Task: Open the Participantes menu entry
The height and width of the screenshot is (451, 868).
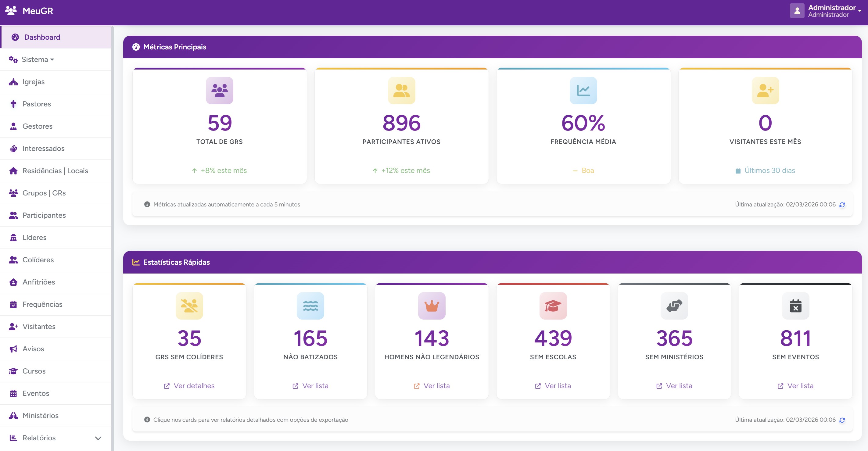Action: [x=44, y=215]
